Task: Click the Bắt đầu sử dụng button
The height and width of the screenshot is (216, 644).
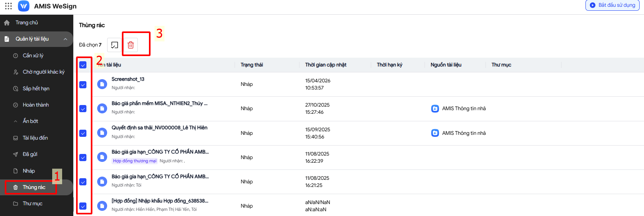Action: (613, 5)
